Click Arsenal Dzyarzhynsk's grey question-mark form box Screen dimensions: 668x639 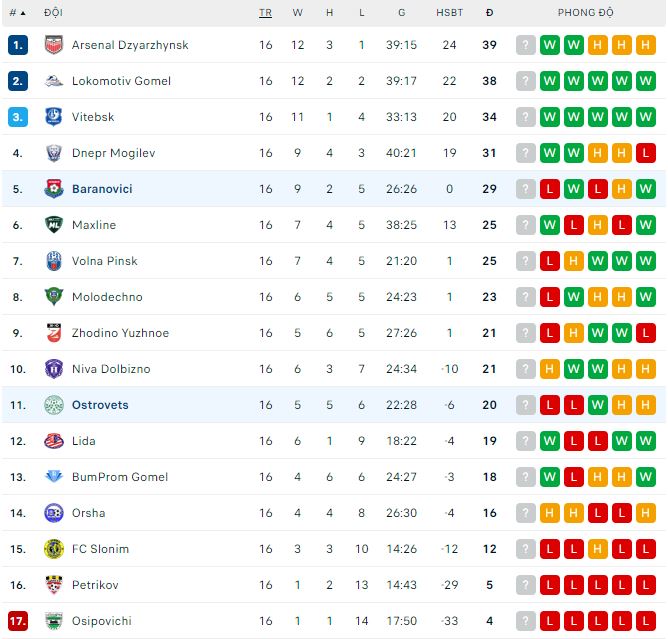(526, 45)
